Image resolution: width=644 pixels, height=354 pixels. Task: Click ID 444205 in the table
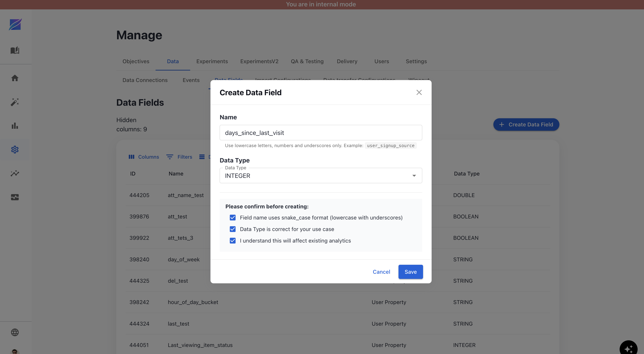click(x=139, y=195)
